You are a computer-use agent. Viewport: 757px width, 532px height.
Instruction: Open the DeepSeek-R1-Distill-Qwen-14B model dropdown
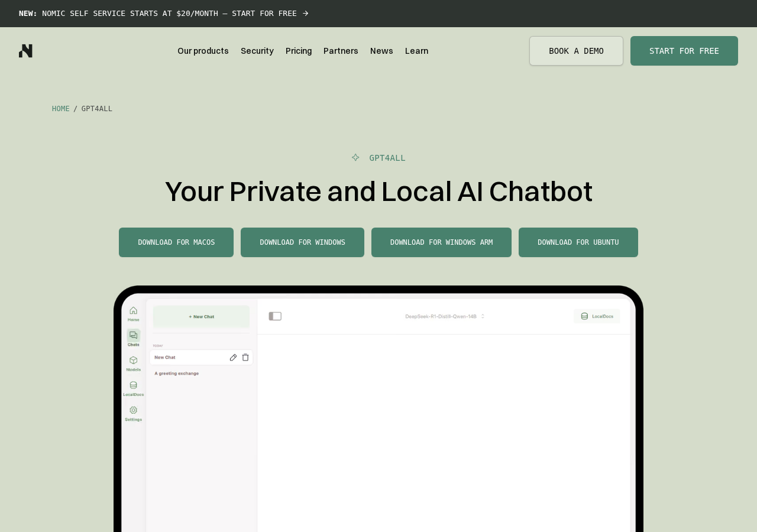click(445, 316)
